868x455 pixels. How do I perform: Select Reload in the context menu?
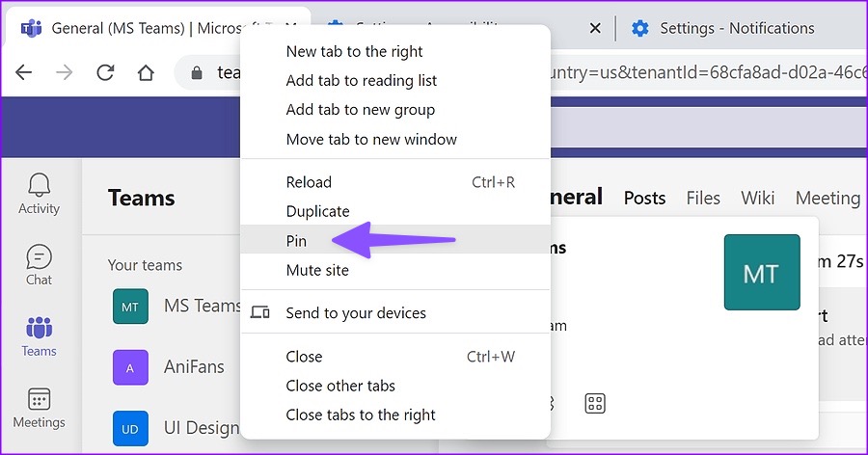[395, 182]
